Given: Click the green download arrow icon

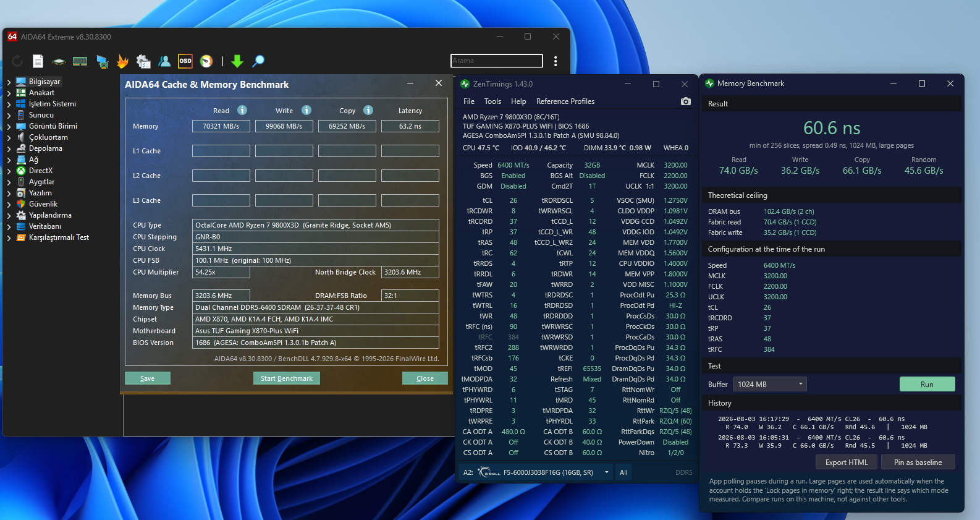Looking at the screenshot, I should [x=237, y=61].
